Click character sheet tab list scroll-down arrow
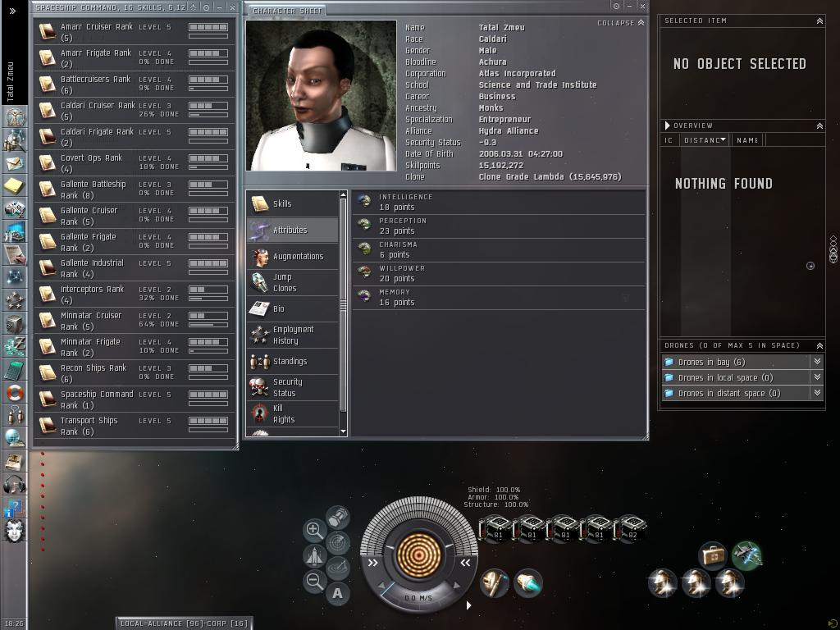Image resolution: width=840 pixels, height=630 pixels. 344,431
